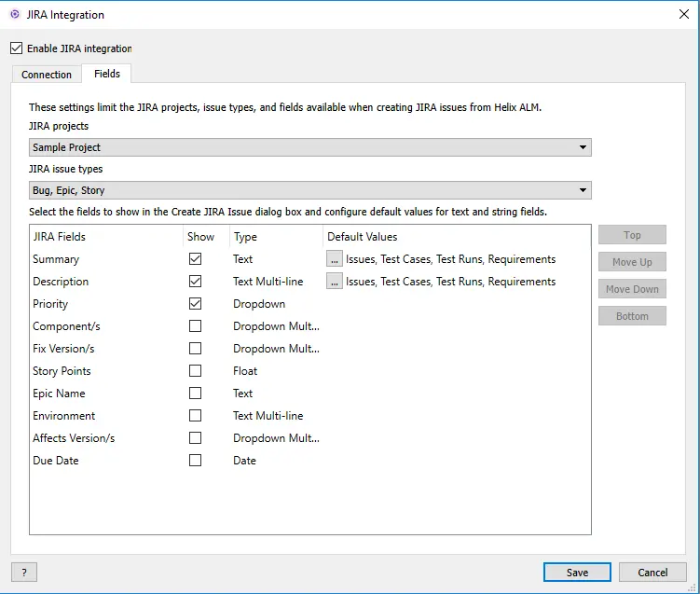Open the default values editor for Summary
The image size is (700, 594).
click(335, 259)
